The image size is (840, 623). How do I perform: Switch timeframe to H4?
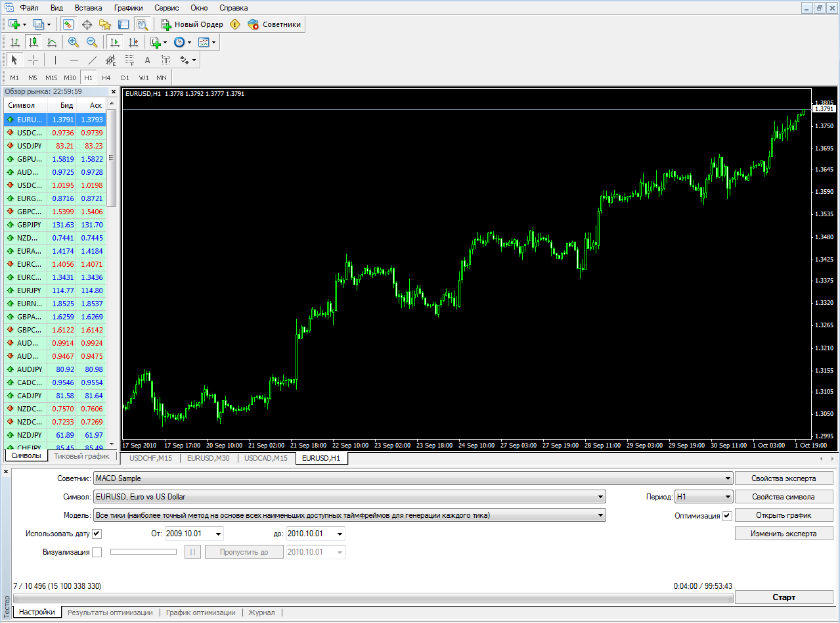click(106, 78)
